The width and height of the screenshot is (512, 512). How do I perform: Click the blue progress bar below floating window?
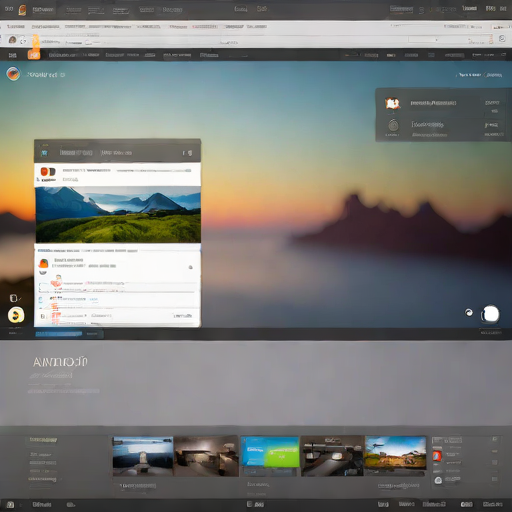59,334
